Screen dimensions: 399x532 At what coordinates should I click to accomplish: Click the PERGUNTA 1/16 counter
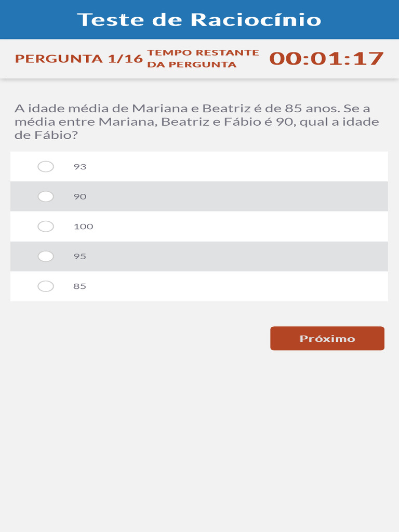point(78,58)
